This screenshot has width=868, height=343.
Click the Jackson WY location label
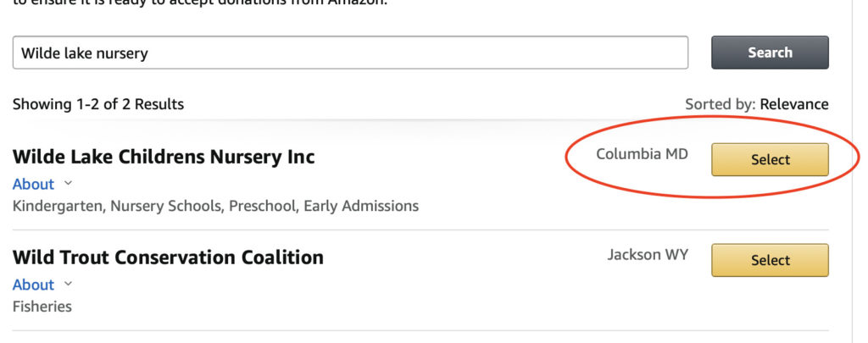[647, 254]
